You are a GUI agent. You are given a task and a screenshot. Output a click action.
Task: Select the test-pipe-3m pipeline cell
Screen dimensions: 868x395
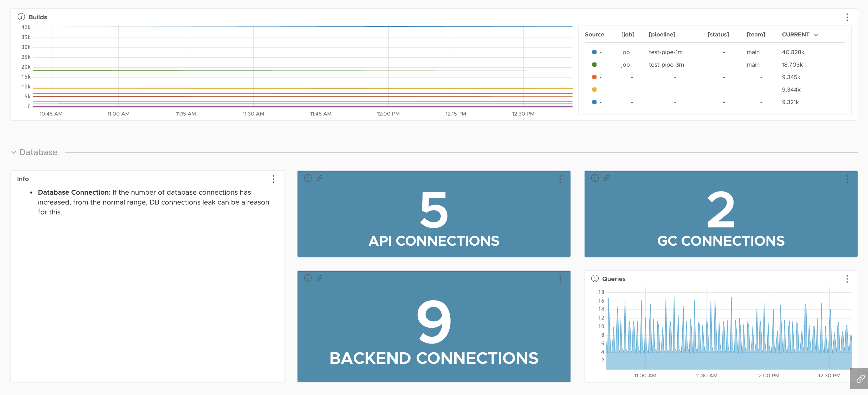[x=666, y=65]
